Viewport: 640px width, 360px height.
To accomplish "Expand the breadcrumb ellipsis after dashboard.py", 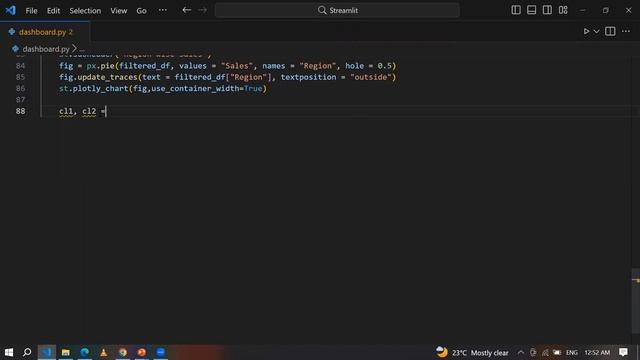I will pos(82,49).
